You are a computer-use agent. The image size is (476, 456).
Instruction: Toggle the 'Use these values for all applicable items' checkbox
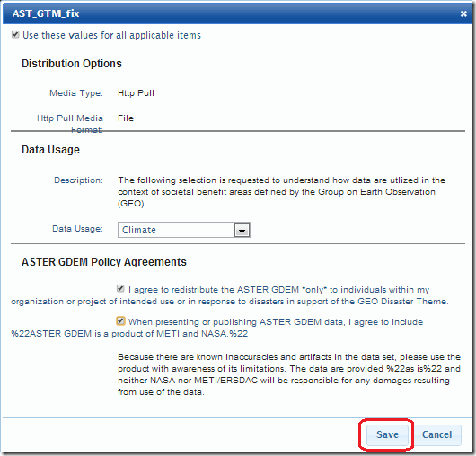point(15,34)
